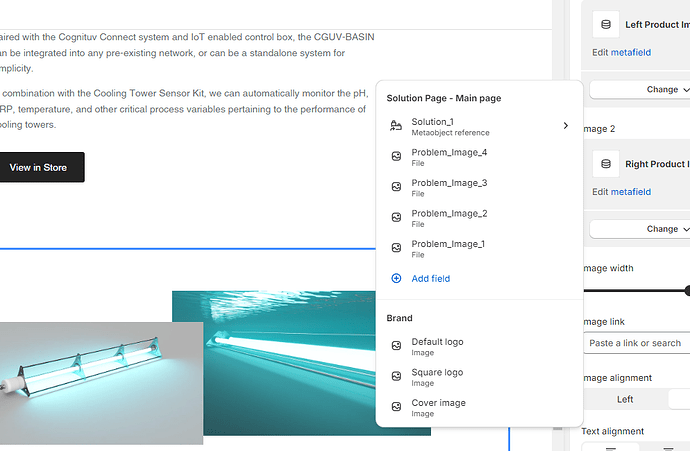Image resolution: width=690 pixels, height=451 pixels.
Task: Select the Square logo brand image
Action: click(480, 377)
